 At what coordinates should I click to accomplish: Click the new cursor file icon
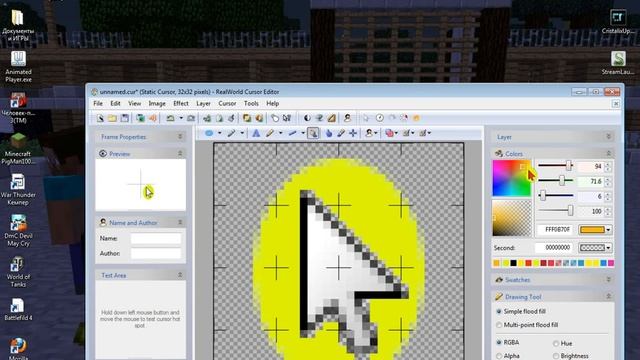(x=100, y=118)
